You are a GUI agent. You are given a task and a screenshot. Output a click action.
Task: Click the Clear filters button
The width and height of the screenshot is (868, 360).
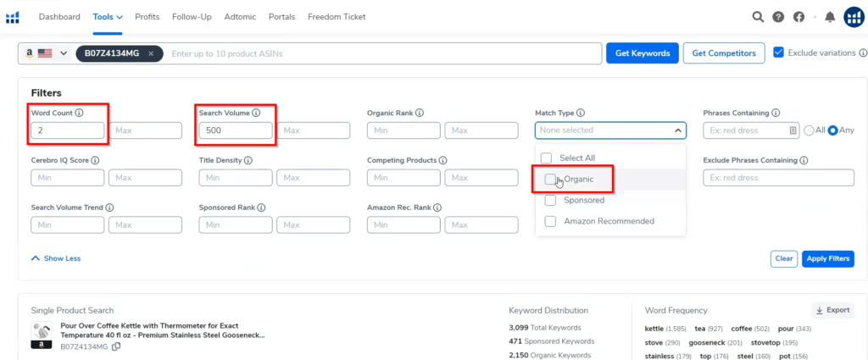click(x=784, y=259)
